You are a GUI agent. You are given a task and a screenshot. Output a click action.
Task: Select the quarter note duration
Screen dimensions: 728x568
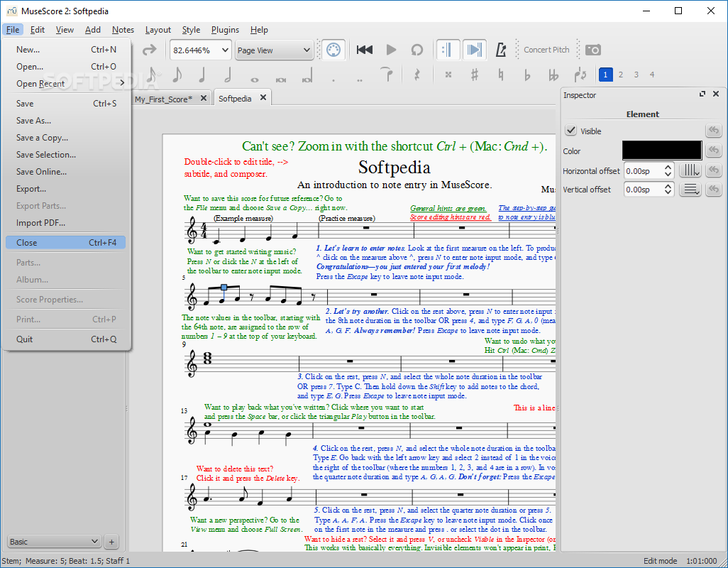click(202, 75)
